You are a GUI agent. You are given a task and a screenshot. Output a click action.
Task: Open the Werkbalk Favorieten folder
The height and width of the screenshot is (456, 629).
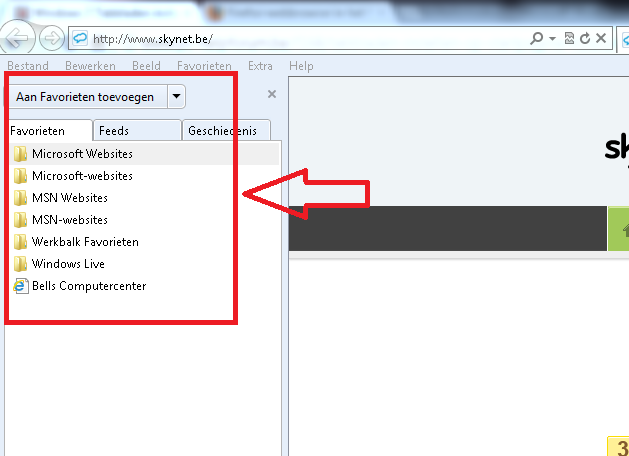coord(144,242)
